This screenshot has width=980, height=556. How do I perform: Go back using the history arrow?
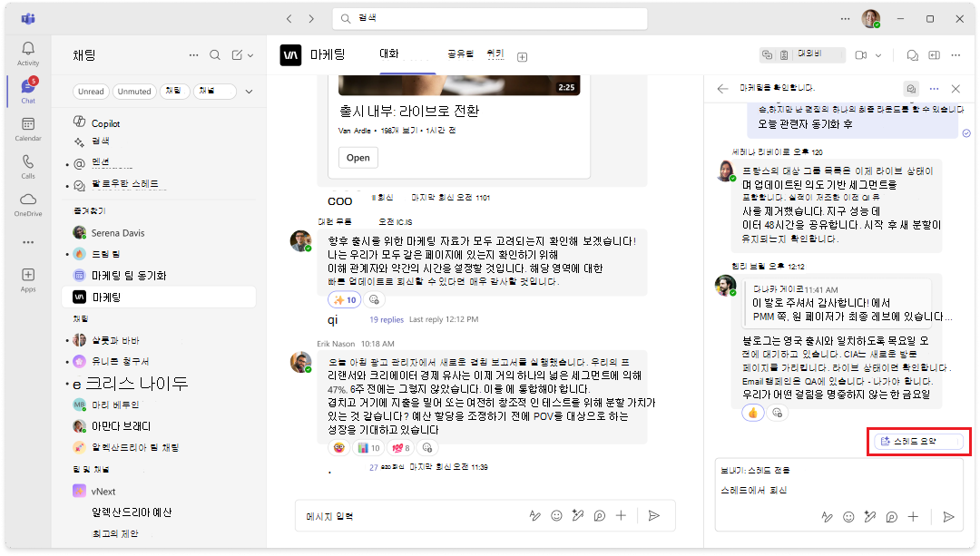[289, 19]
